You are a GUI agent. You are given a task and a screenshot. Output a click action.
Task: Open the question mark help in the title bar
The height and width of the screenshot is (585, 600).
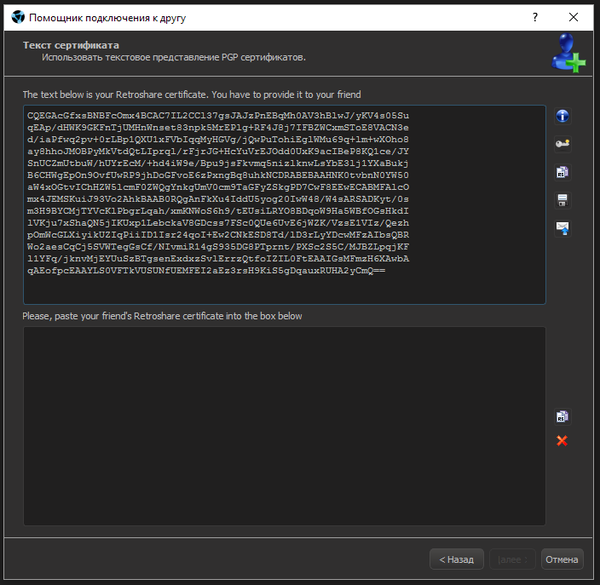point(536,18)
